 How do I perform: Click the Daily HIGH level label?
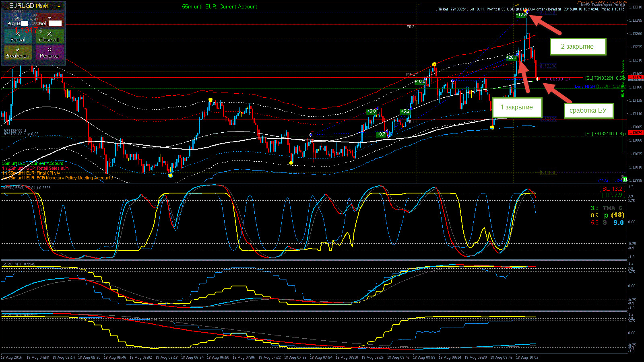click(x=600, y=86)
